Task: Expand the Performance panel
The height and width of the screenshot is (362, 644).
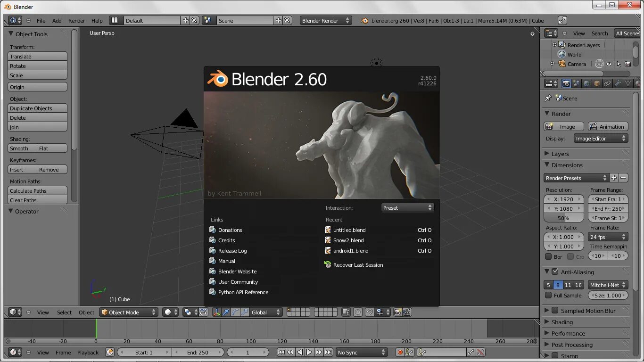Action: (x=547, y=333)
